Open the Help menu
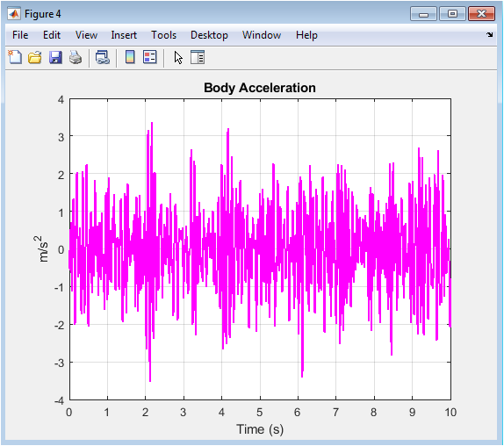 [x=306, y=35]
